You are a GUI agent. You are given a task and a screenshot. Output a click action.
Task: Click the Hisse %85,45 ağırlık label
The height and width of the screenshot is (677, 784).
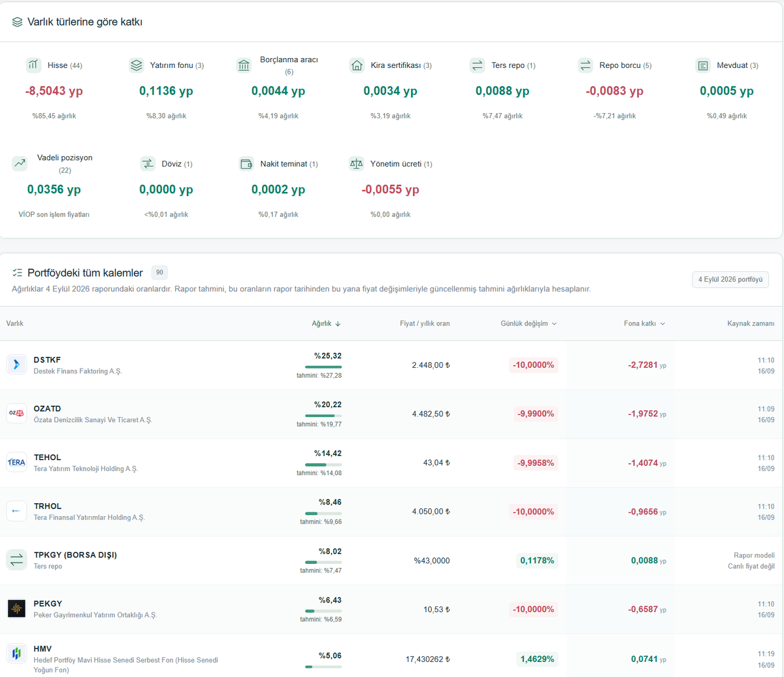coord(54,116)
